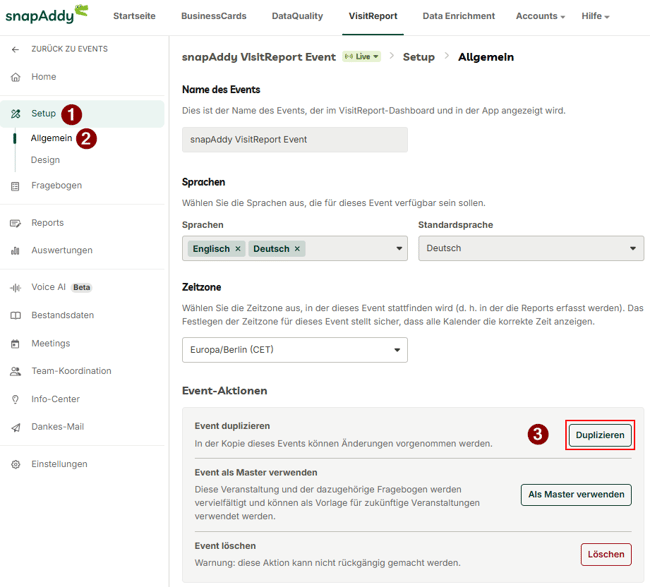650x587 pixels.
Task: Click the Zurück zu Events link
Action: click(x=69, y=49)
